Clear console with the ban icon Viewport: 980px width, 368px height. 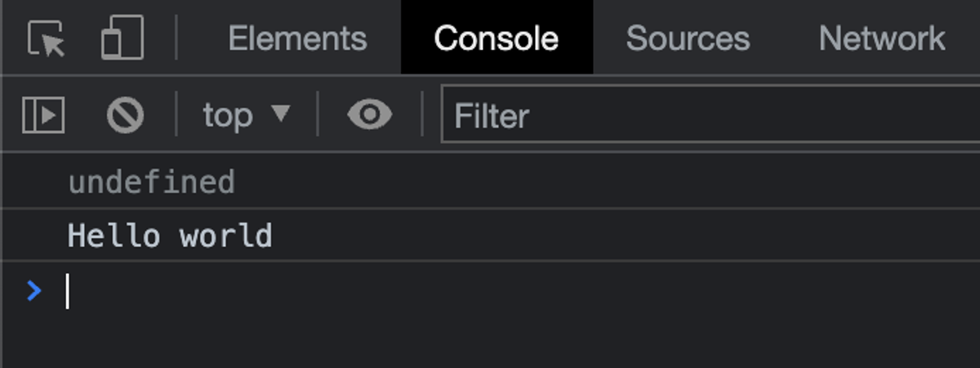(x=125, y=115)
